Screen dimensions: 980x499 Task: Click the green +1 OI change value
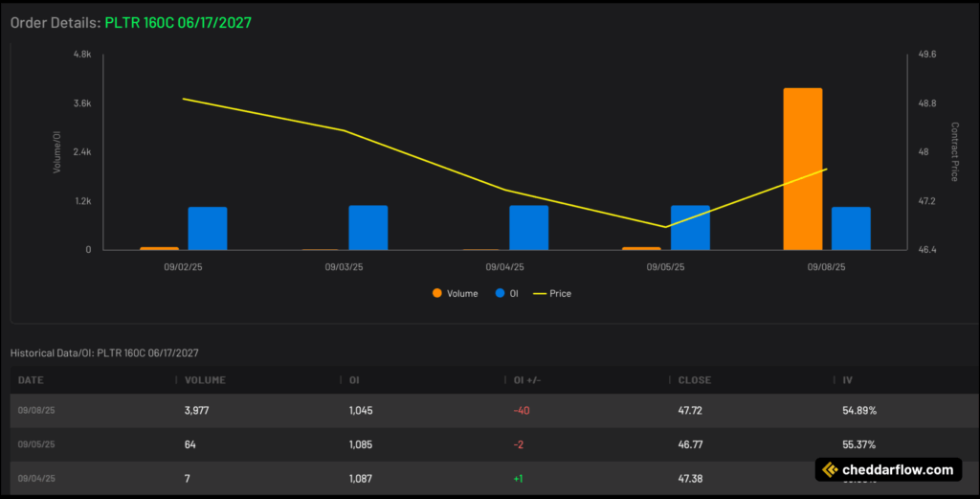click(x=518, y=478)
